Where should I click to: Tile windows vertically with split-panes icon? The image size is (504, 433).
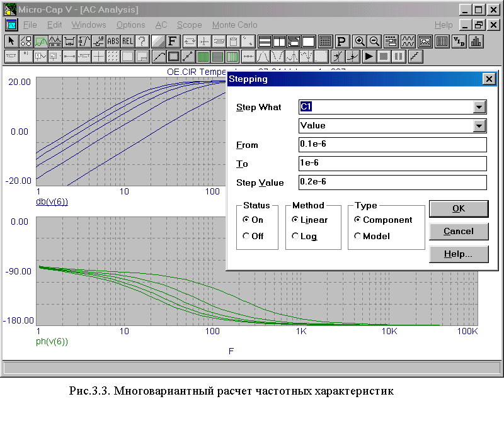tap(279, 42)
